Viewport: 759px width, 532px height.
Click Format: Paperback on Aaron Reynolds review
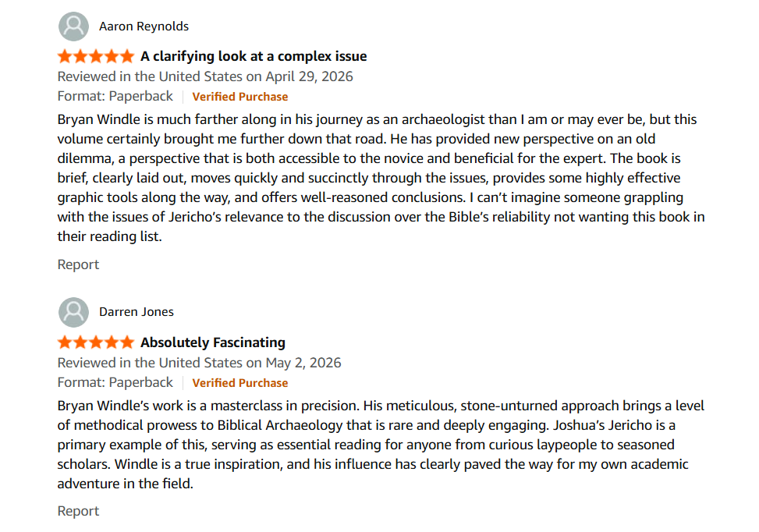pyautogui.click(x=115, y=96)
